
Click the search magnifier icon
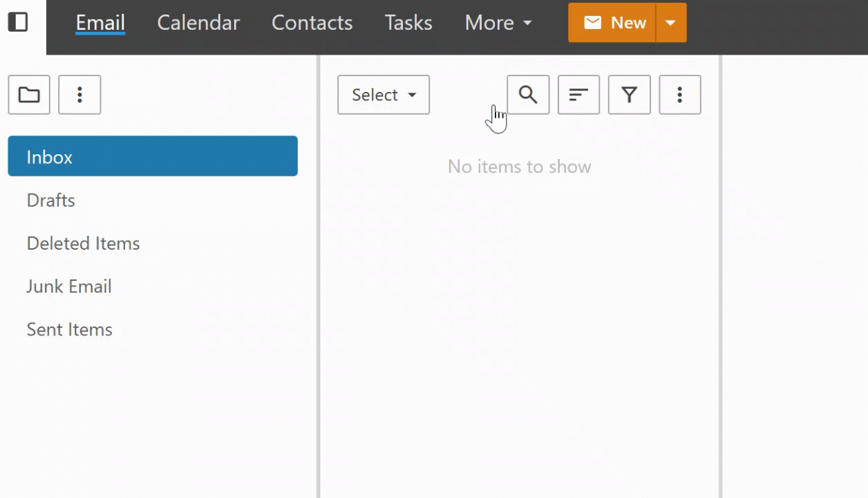click(x=528, y=95)
